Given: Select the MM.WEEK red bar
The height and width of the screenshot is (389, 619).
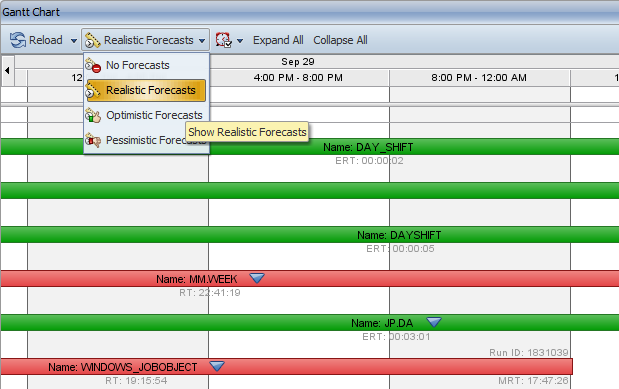Looking at the screenshot, I should 310,278.
